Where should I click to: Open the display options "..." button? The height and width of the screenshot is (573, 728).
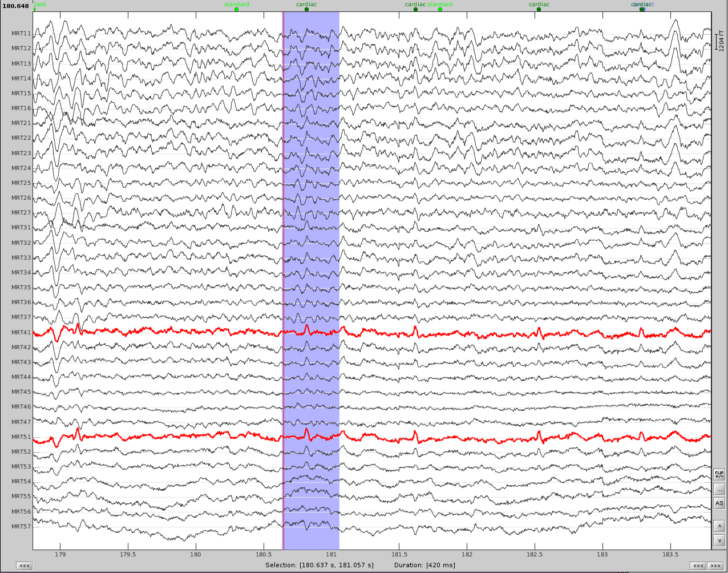(719, 489)
